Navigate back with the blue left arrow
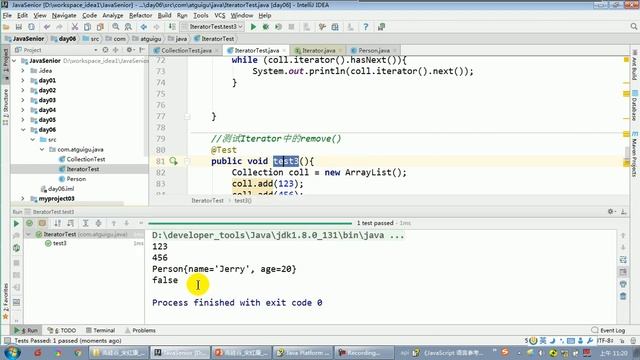 point(144,27)
